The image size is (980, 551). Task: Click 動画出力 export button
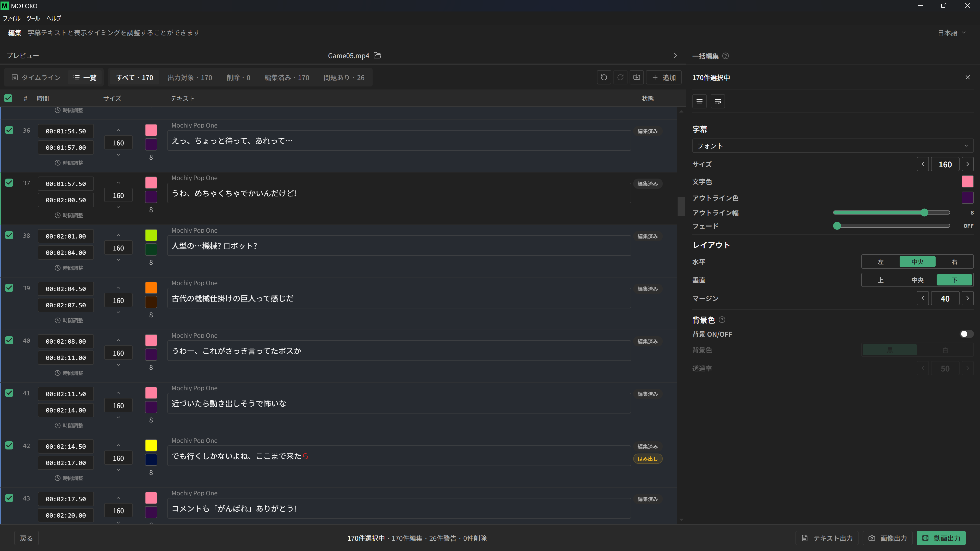[x=941, y=538]
